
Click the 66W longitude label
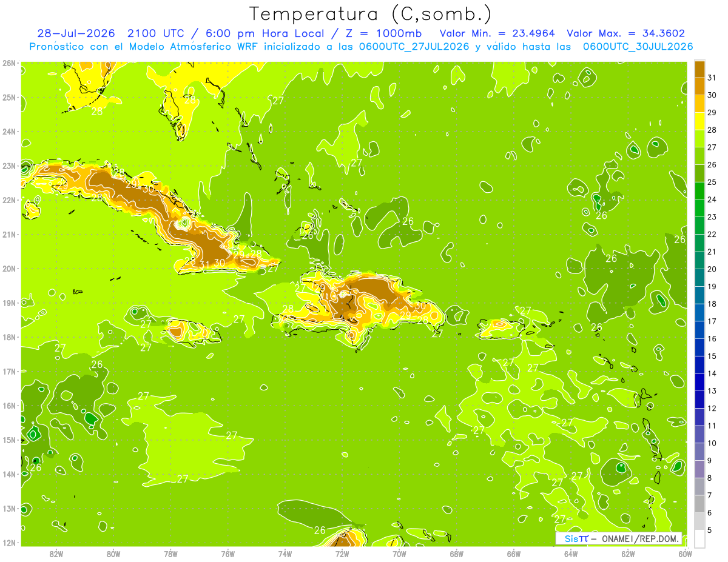pos(514,554)
